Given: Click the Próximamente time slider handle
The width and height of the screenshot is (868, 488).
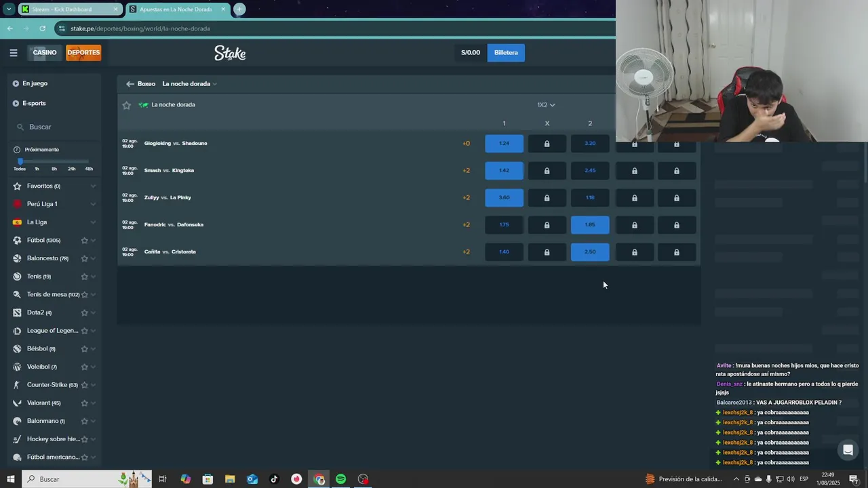Looking at the screenshot, I should (x=20, y=161).
